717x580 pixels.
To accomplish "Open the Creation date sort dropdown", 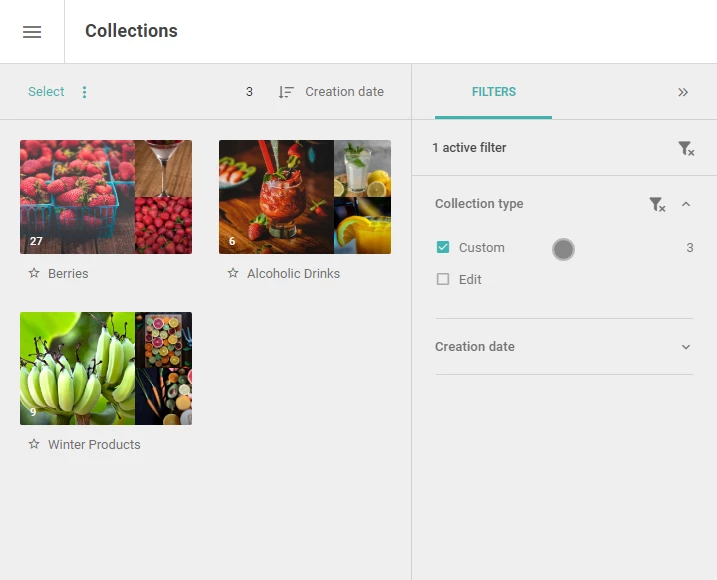I will [x=344, y=92].
